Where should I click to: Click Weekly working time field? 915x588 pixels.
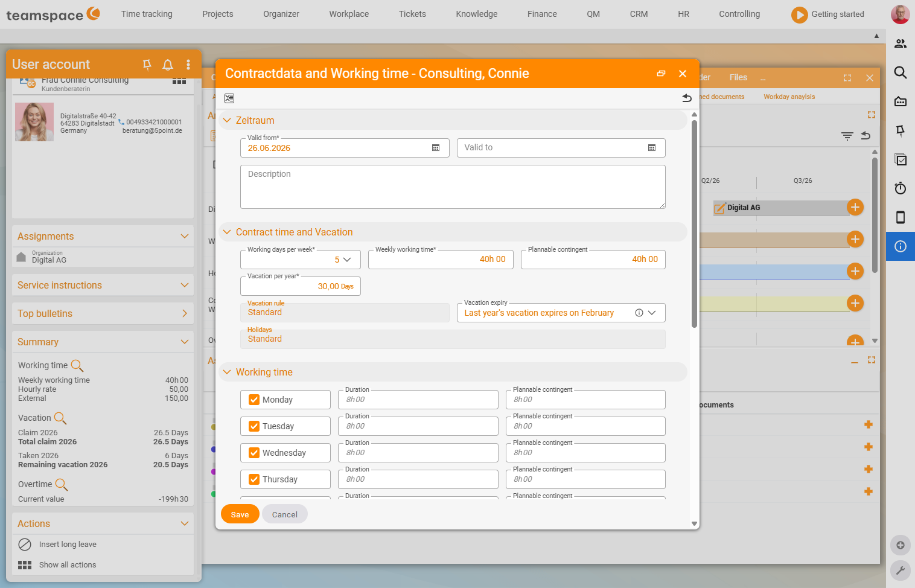point(441,260)
